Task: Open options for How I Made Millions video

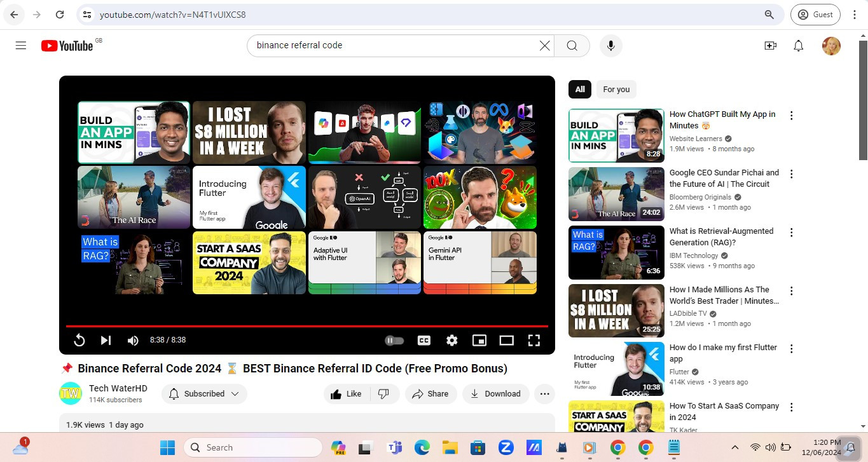Action: (792, 291)
